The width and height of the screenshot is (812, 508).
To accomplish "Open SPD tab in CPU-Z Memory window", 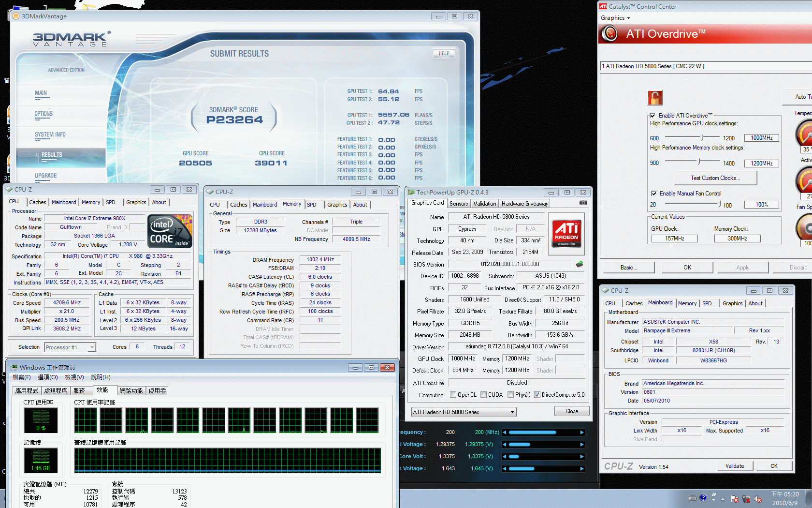I will click(x=312, y=205).
